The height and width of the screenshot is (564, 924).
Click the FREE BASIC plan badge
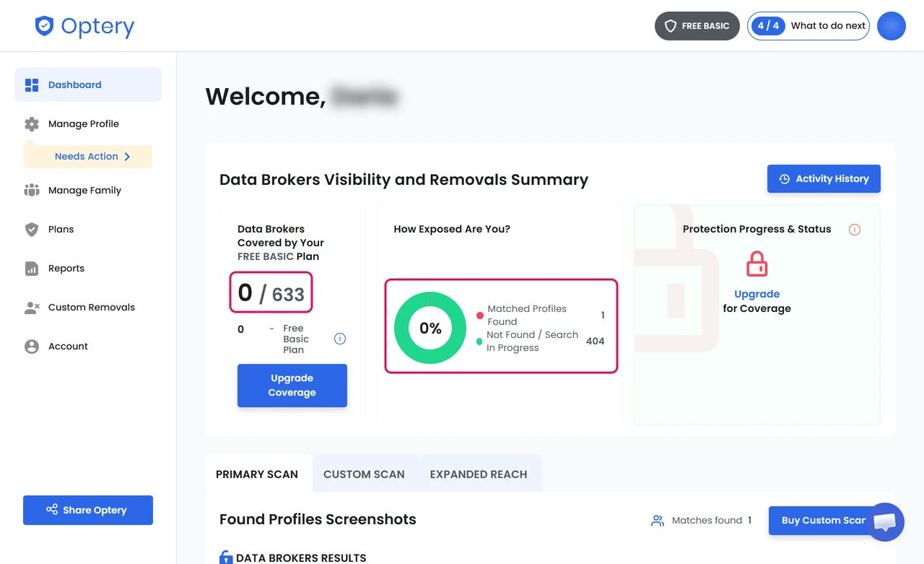tap(697, 26)
